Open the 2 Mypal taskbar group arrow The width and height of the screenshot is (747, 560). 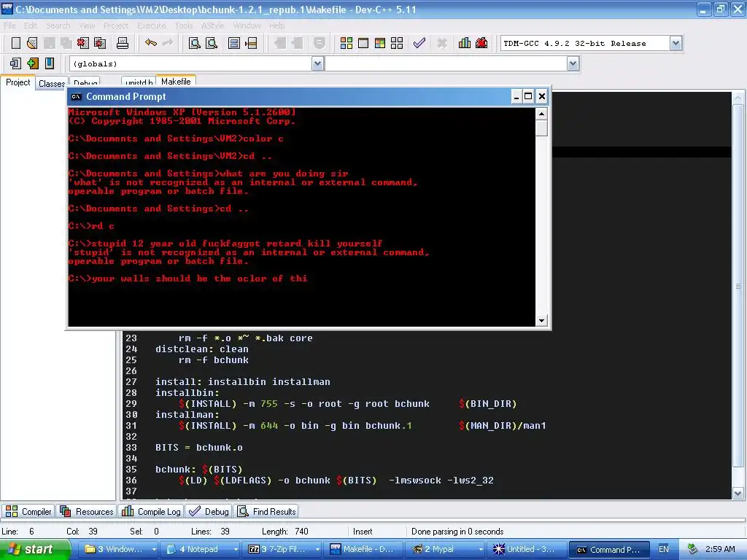pos(481,550)
